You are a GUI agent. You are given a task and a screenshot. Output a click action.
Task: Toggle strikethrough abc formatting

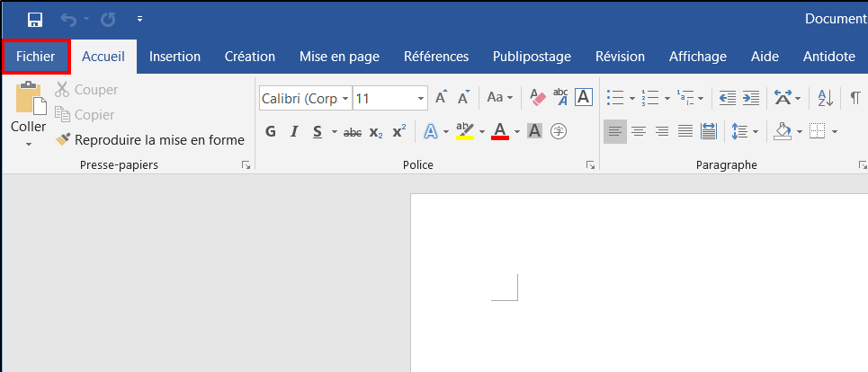(x=353, y=131)
